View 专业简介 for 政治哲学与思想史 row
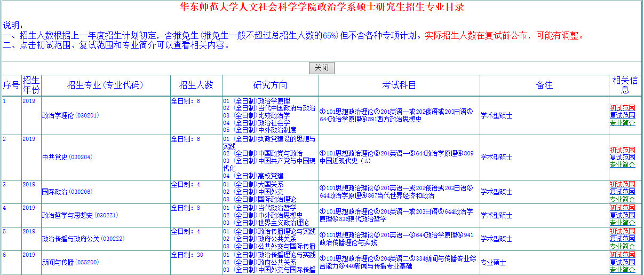Image resolution: width=644 pixels, height=275 pixels. click(x=622, y=223)
